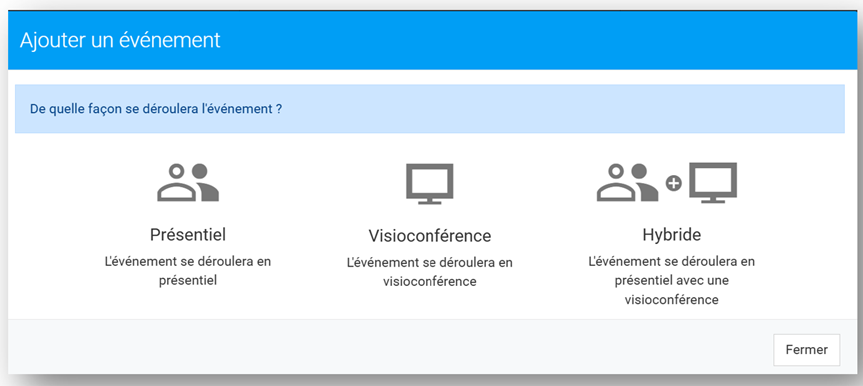Click the outlined person in Présentiel icon

[x=176, y=183]
